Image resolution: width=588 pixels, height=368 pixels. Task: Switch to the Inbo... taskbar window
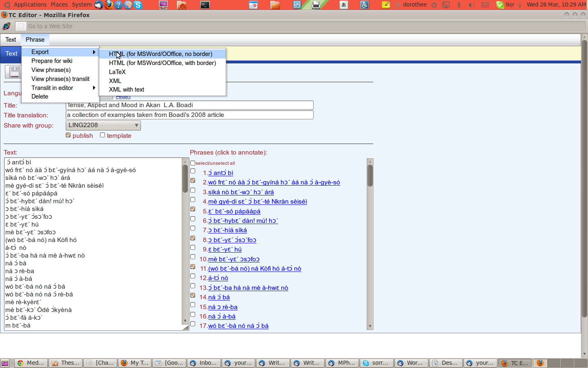click(205, 363)
